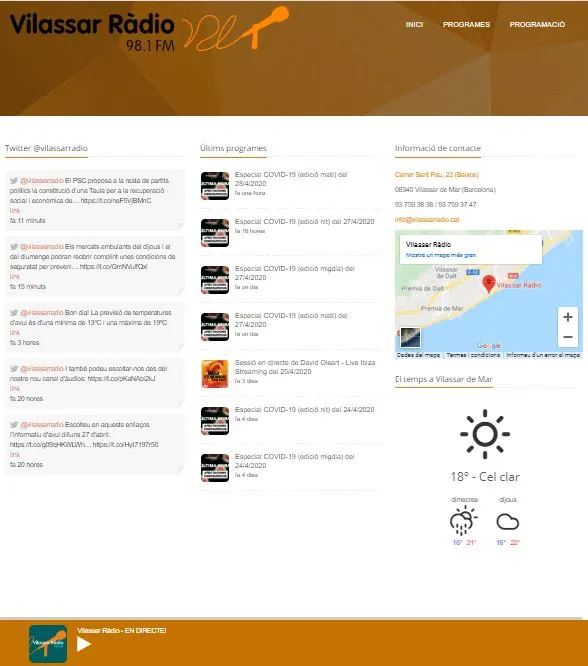Open 'link' under the canal d'àudios tweet
588x666 pixels.
(x=15, y=389)
